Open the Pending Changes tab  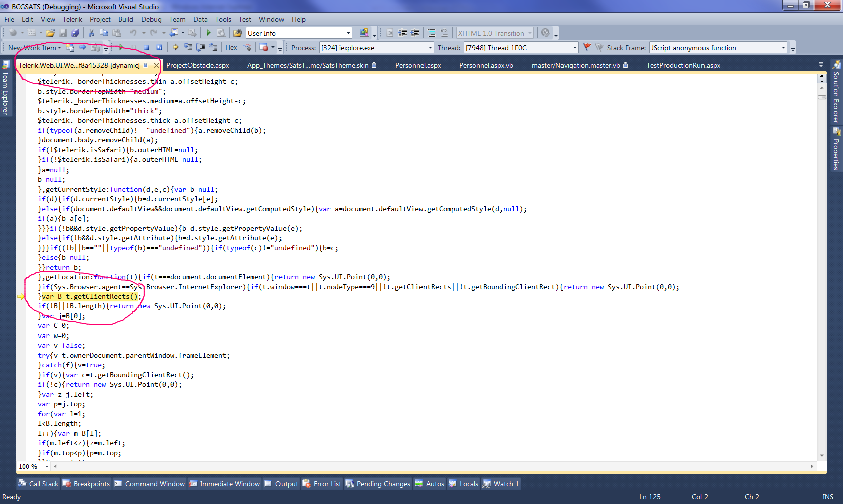378,484
